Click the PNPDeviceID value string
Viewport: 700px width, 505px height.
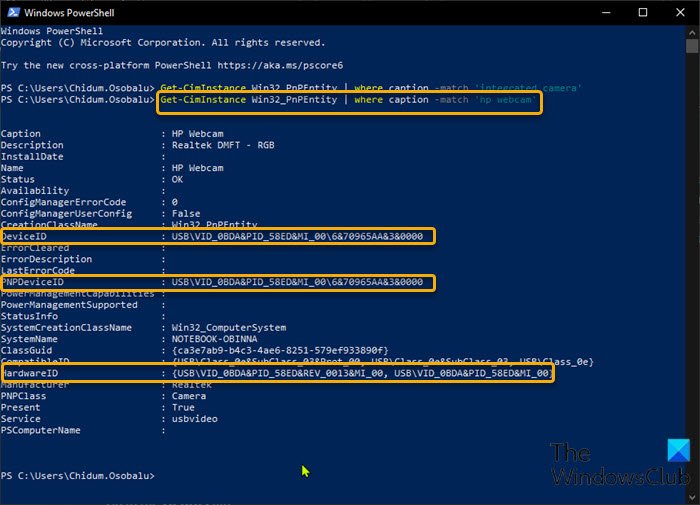click(297, 282)
